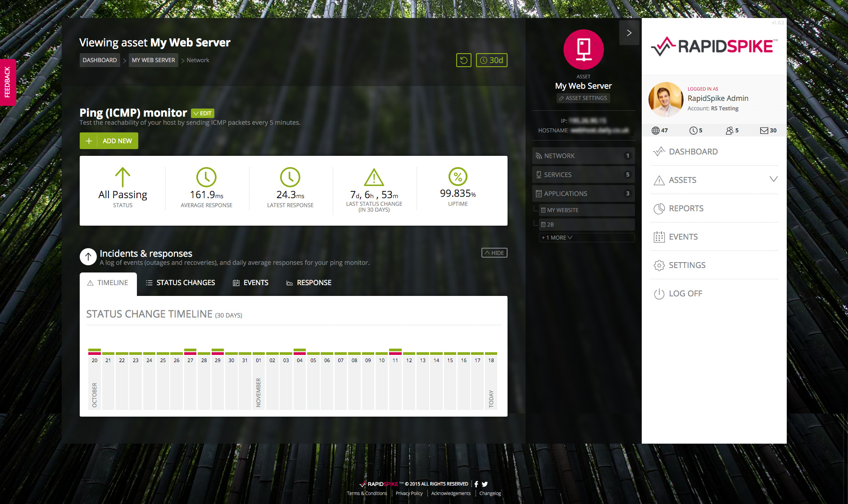Screen dimensions: 848x504
Task: Go to My Web Server breadcrumb
Action: tap(153, 60)
